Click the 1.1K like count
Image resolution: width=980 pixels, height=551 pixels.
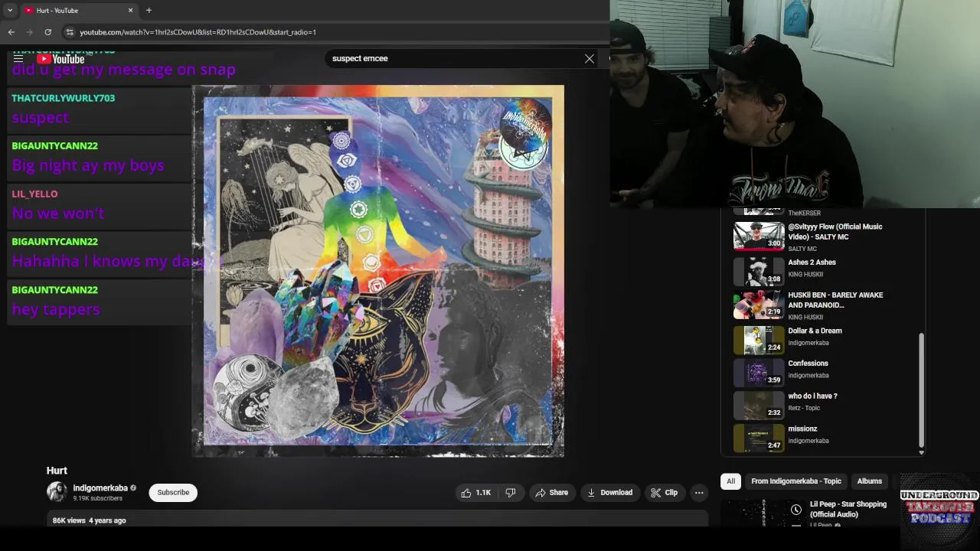point(483,493)
